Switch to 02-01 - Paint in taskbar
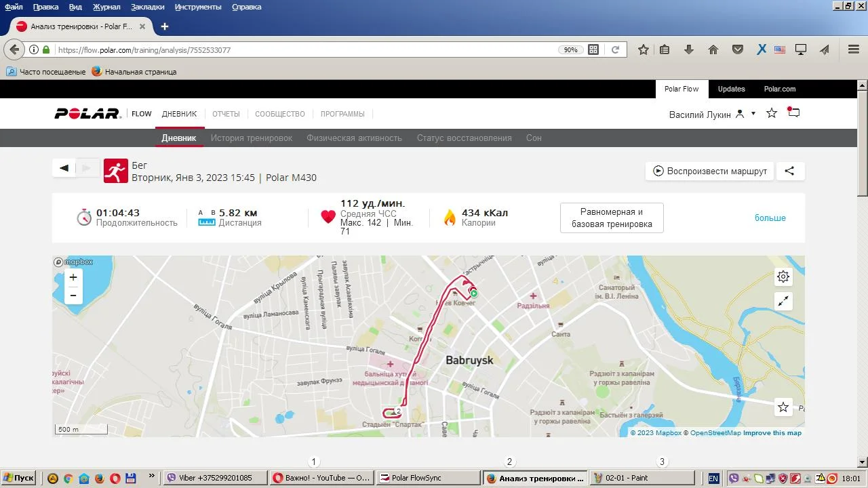Viewport: 868px width, 488px height. coord(642,478)
